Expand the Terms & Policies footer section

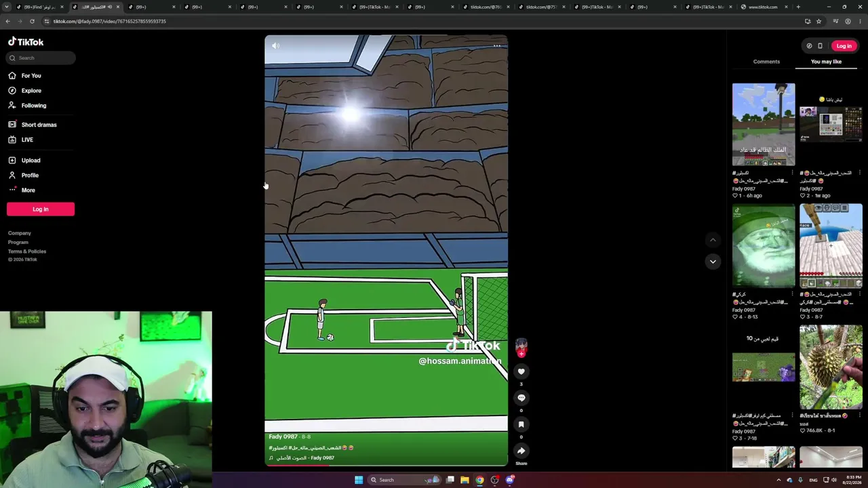click(x=27, y=251)
